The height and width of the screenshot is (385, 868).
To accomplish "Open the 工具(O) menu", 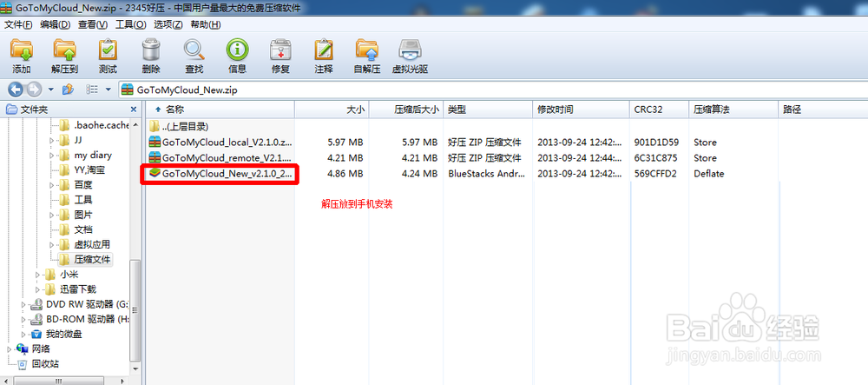I will [x=131, y=24].
